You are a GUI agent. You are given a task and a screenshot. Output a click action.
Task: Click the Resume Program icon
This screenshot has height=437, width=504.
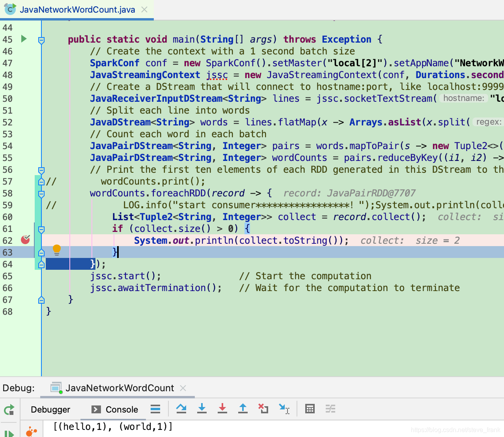pos(9,434)
